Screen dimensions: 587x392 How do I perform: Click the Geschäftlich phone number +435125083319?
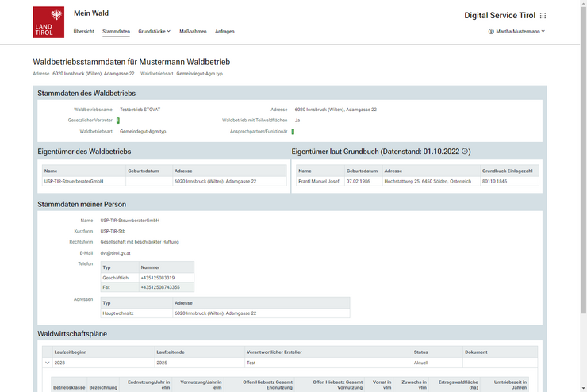(158, 278)
